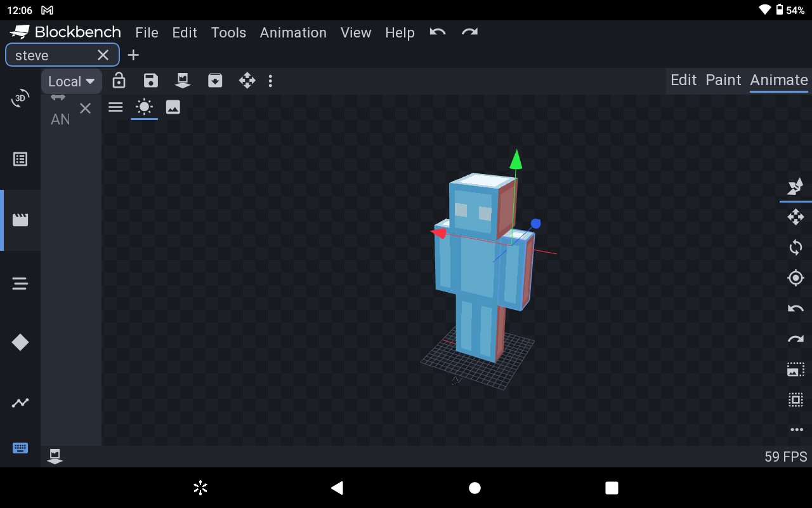This screenshot has width=812, height=508.
Task: Save the project with the floppy disk icon
Action: click(x=150, y=81)
